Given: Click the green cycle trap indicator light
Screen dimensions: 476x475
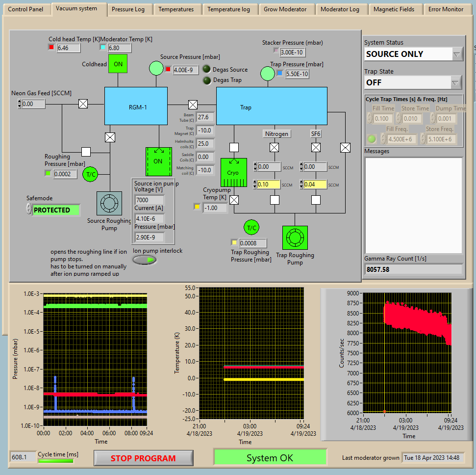Looking at the screenshot, I should [x=372, y=139].
